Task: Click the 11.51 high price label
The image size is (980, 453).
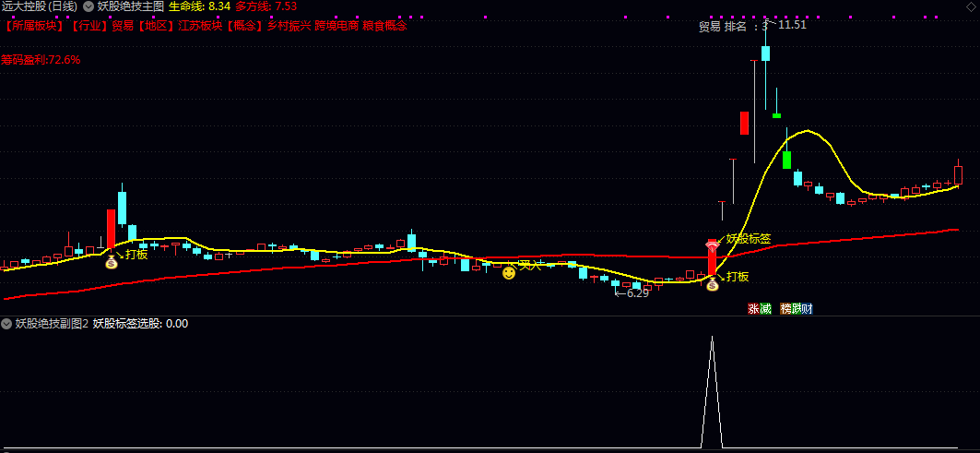Action: [x=792, y=25]
